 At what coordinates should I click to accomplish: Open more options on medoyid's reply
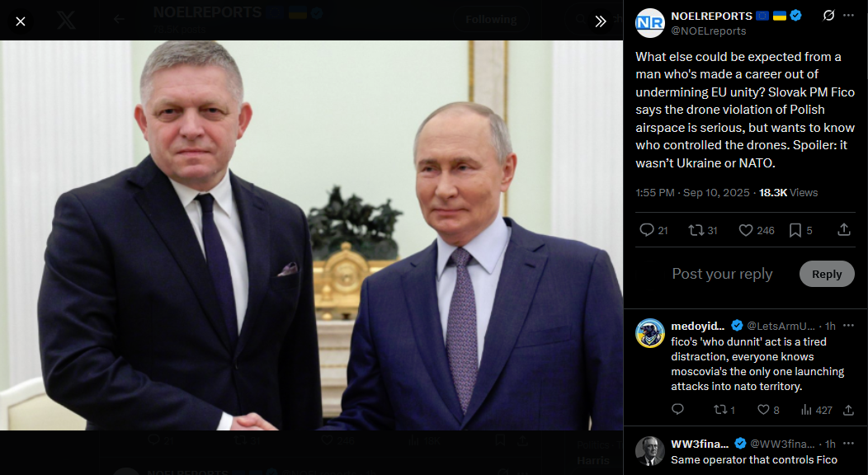point(849,326)
